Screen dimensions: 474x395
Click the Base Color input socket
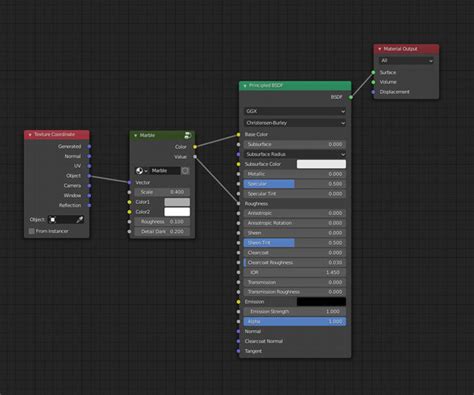pyautogui.click(x=238, y=135)
